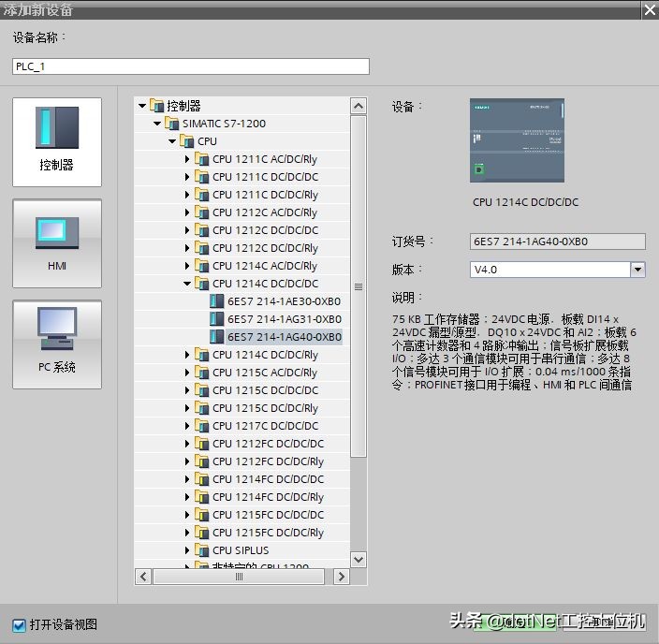Screen dimensions: 659x644
Task: Expand CPU 1212C AC/DC/Rly node
Action: tap(187, 212)
